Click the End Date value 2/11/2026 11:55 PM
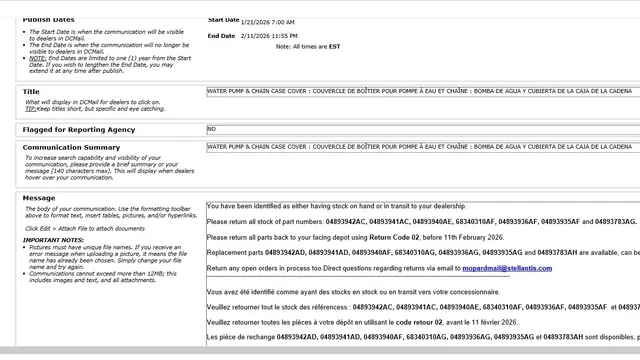The height and width of the screenshot is (360, 640). (x=269, y=36)
